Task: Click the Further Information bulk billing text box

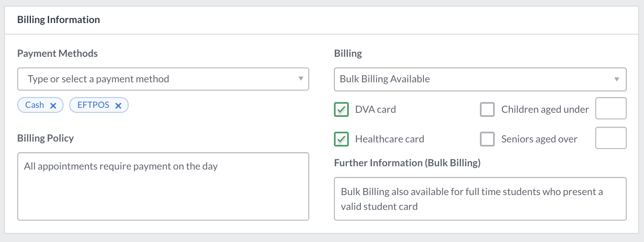Action: click(x=480, y=199)
